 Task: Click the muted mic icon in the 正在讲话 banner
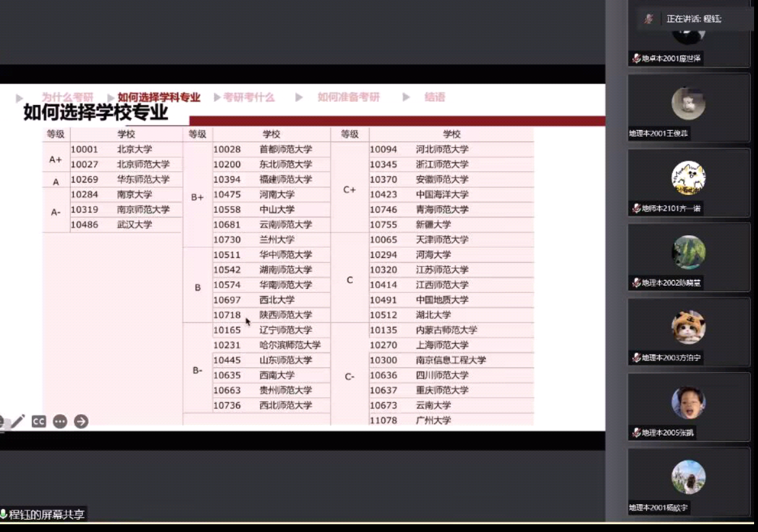pyautogui.click(x=649, y=19)
